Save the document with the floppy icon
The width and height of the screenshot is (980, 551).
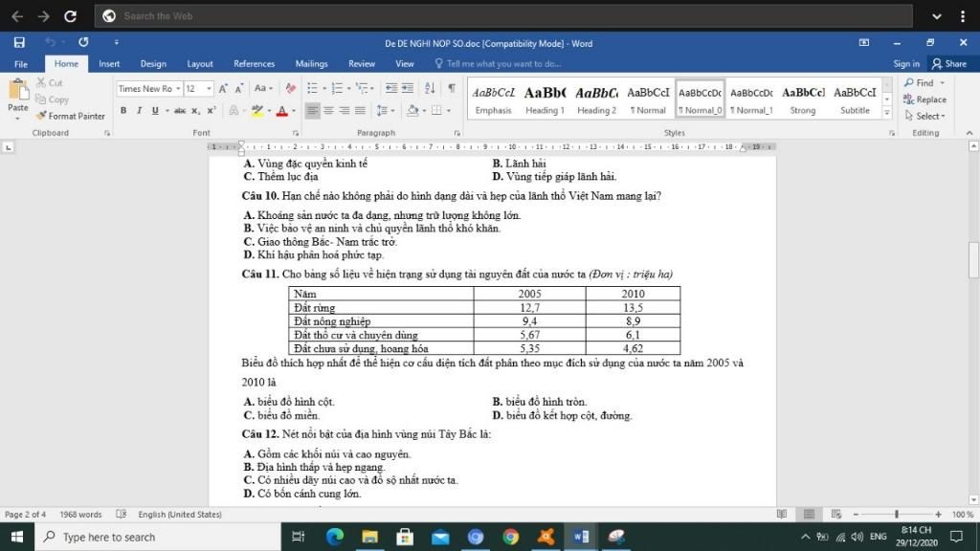coord(19,42)
